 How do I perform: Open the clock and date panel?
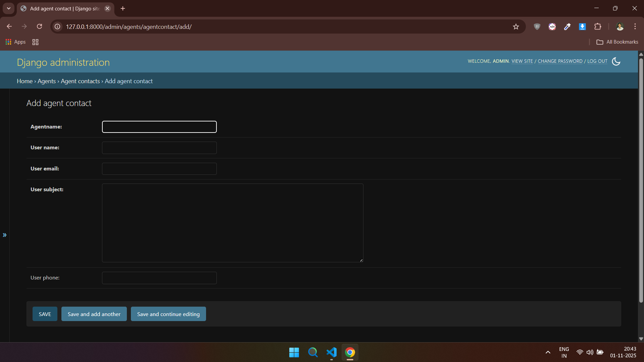623,352
